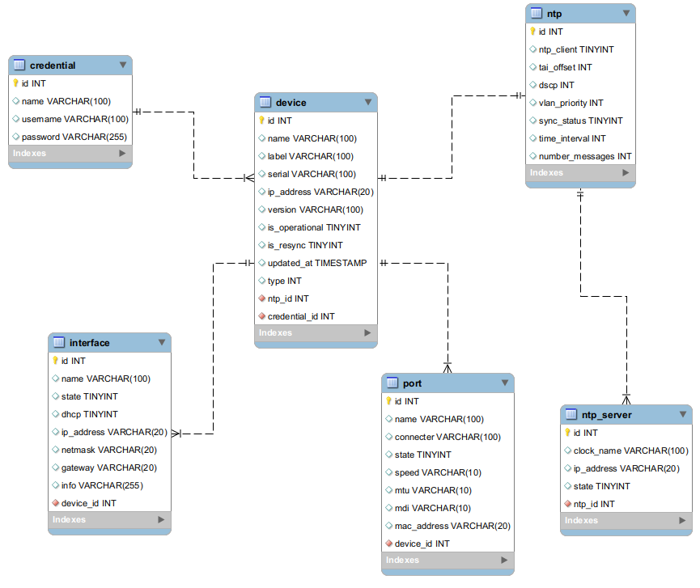Expand Indexes section of ntp_server table
This screenshot has height=588, width=700.
[x=682, y=521]
